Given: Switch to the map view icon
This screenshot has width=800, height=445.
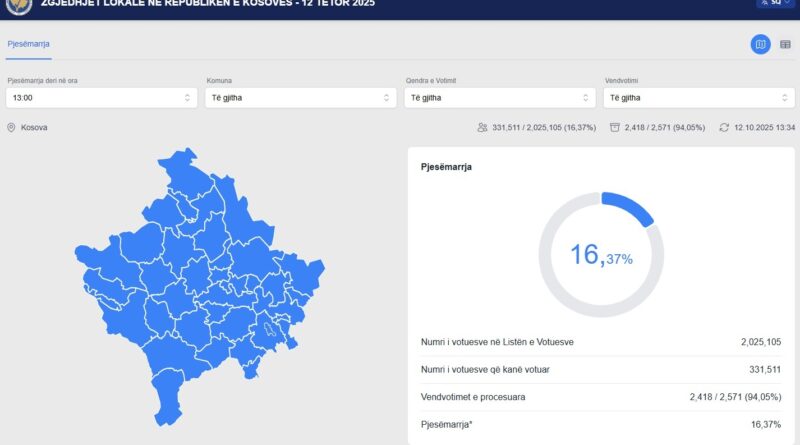Looking at the screenshot, I should coord(761,44).
